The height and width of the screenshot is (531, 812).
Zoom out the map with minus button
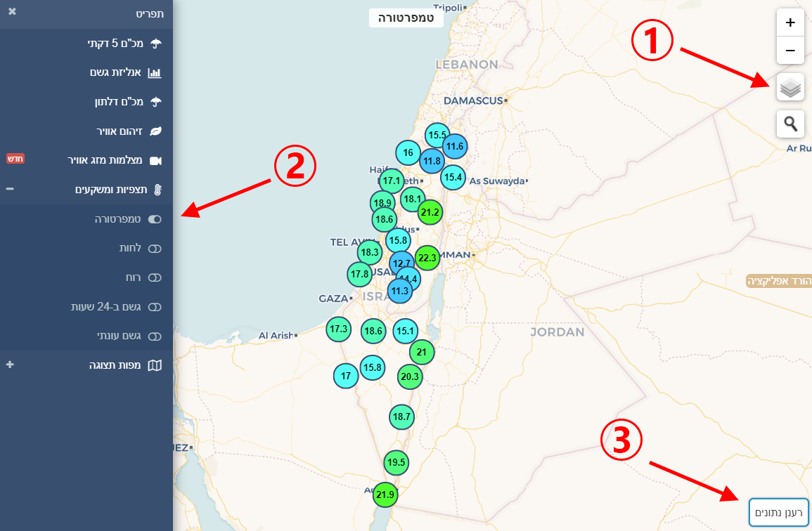tap(790, 51)
